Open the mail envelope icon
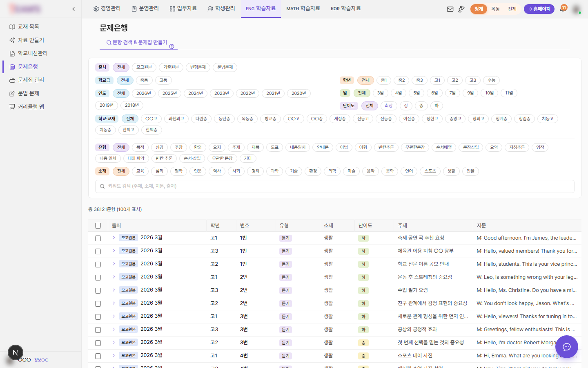 point(450,9)
